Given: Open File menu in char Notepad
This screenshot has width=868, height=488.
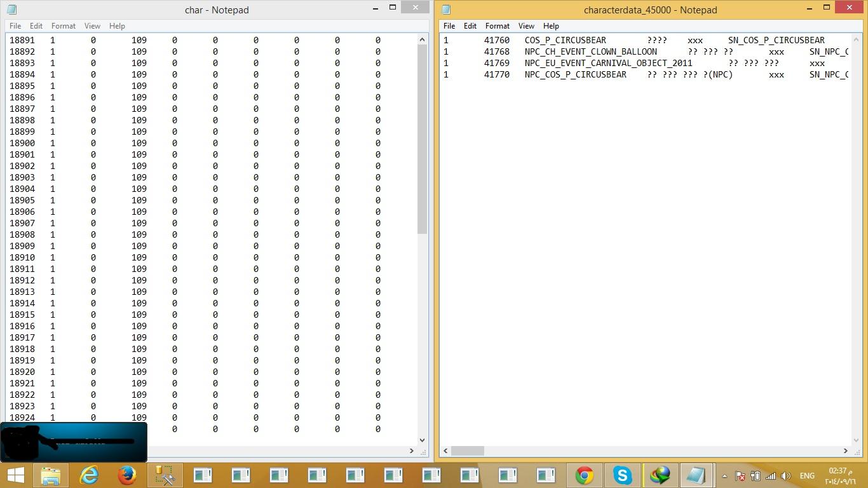Looking at the screenshot, I should [15, 26].
